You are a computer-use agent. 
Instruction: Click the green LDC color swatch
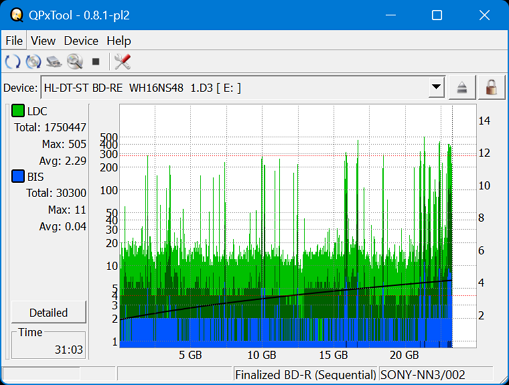[x=18, y=111]
